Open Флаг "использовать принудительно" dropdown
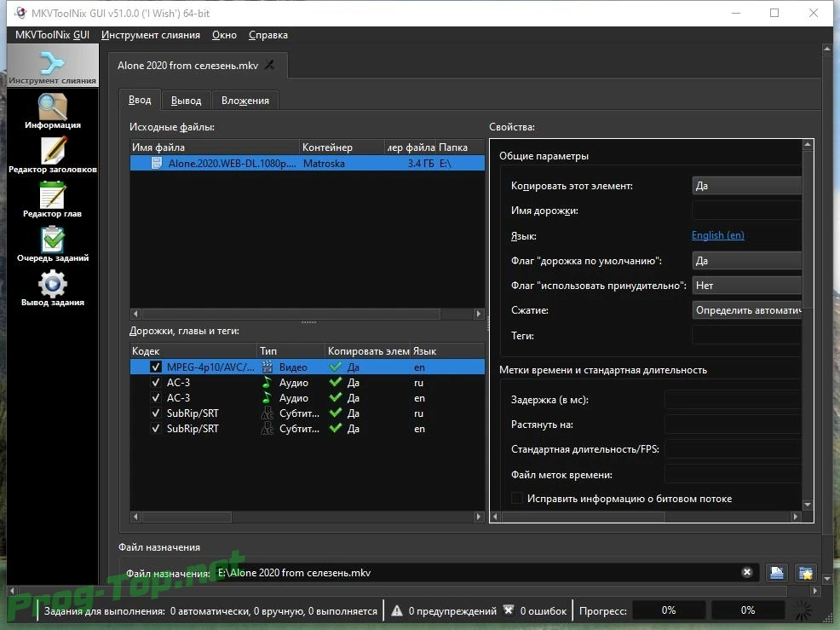The image size is (840, 630). pyautogui.click(x=747, y=286)
